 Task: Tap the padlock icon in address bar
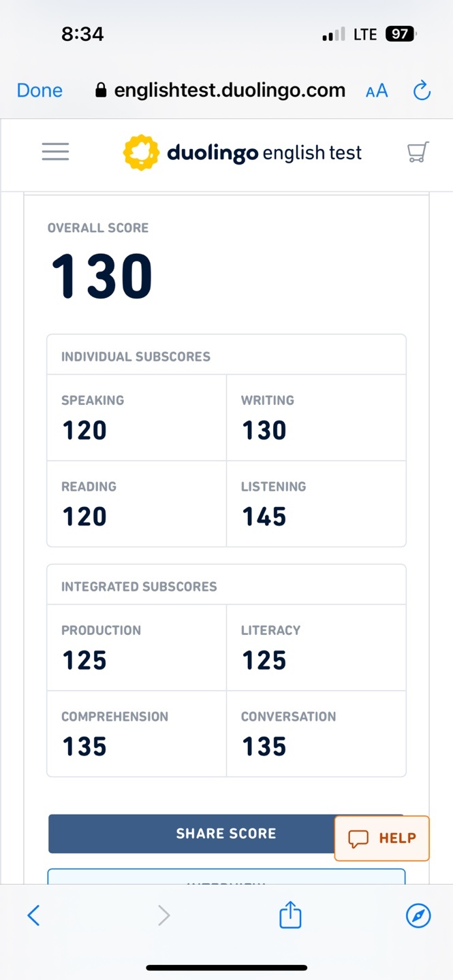(101, 91)
